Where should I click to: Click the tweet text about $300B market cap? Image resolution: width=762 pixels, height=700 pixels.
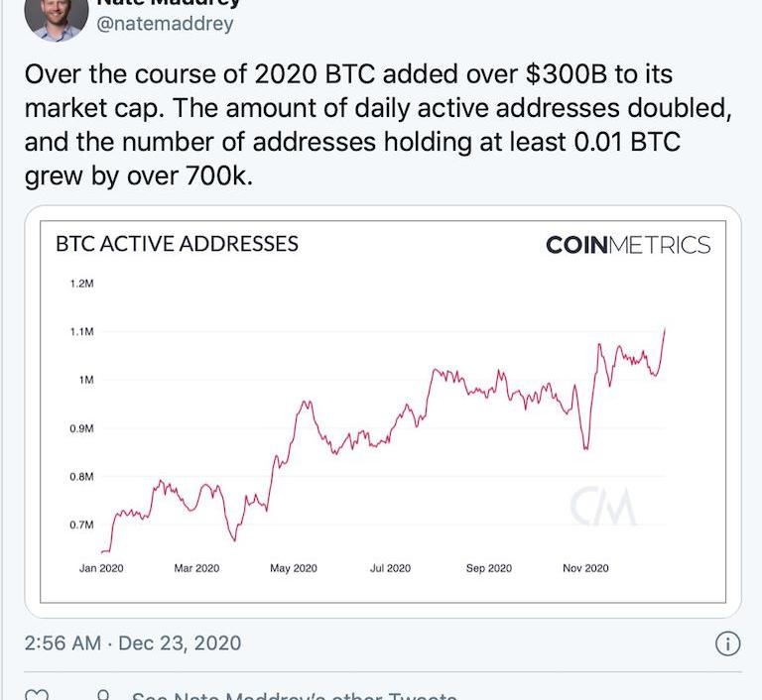[x=378, y=125]
